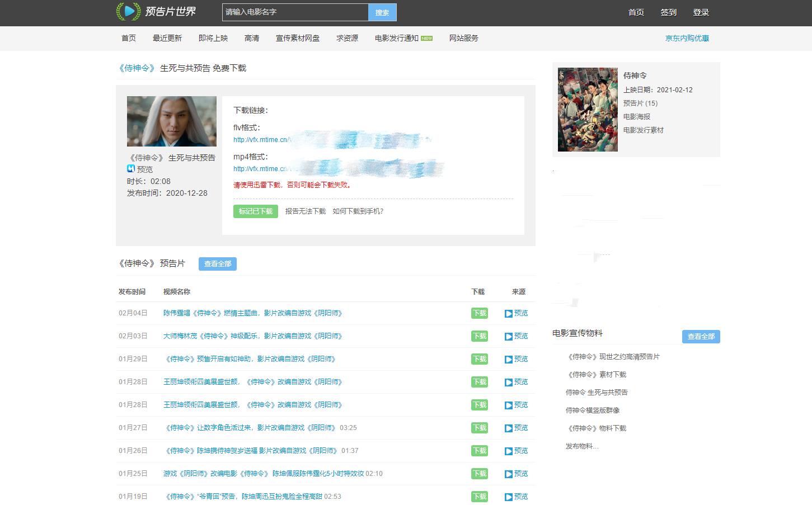The image size is (812, 505).
Task: Click the 预览 play icon for the 大师梅林茂 trailer
Action: [508, 336]
